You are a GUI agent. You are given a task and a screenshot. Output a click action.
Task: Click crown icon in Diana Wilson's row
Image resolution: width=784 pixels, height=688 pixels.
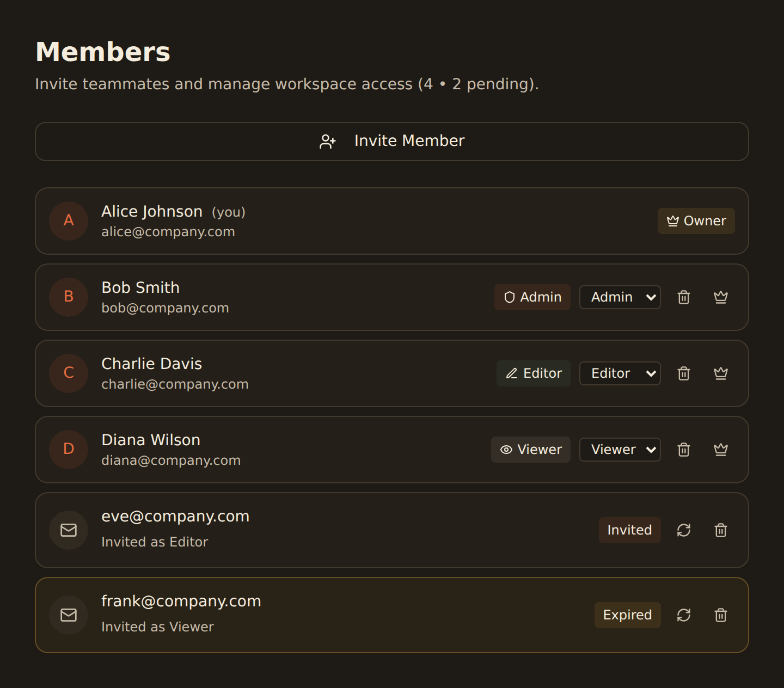coord(721,450)
